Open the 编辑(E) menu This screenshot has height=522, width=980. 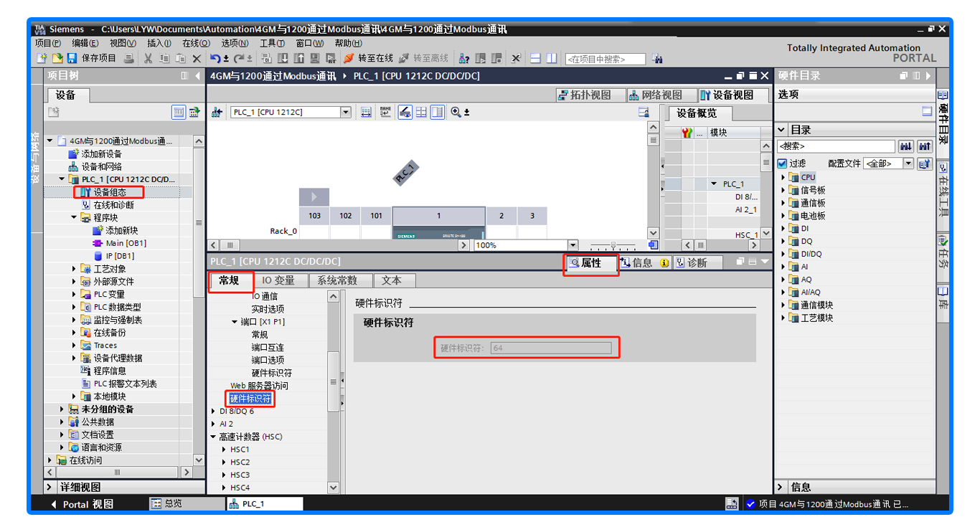click(85, 43)
